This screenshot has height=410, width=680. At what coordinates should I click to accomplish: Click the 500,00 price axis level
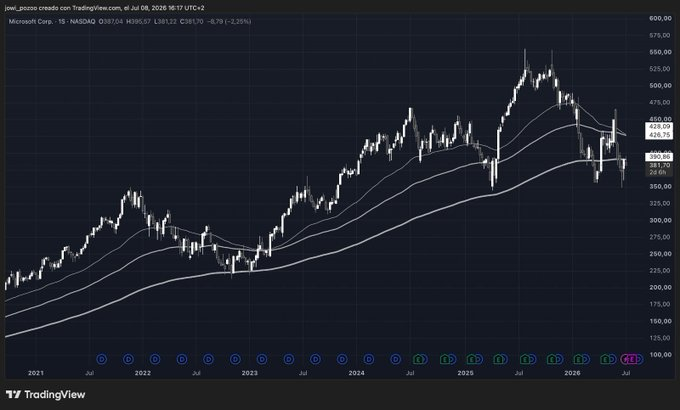(x=660, y=85)
